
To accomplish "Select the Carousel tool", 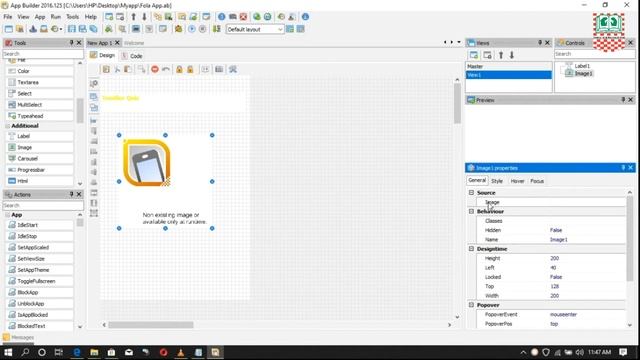I will click(x=40, y=158).
